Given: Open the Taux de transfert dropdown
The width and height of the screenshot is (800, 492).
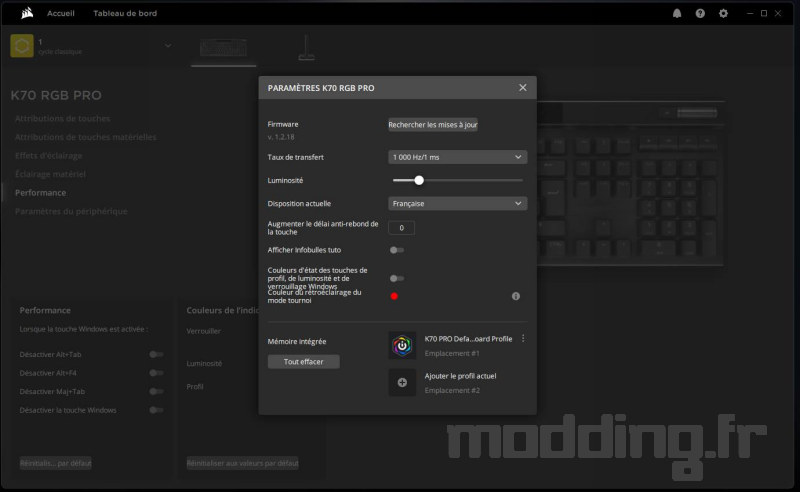Looking at the screenshot, I should pyautogui.click(x=457, y=157).
